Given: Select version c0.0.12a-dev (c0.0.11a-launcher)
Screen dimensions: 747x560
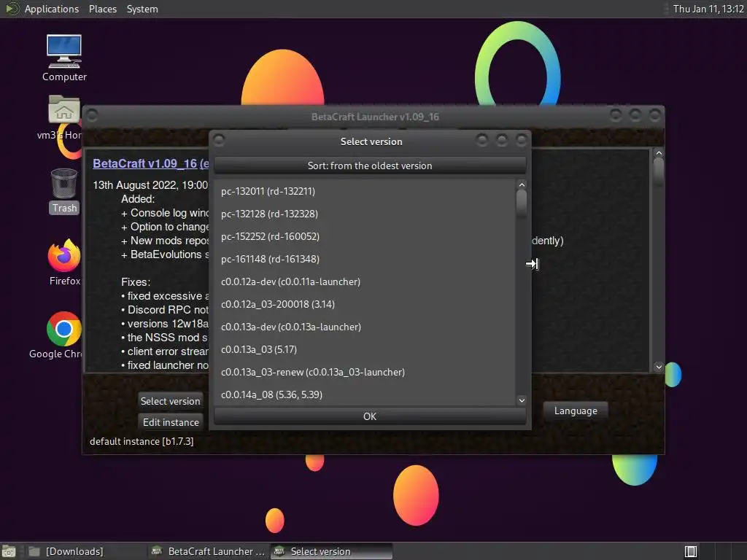Looking at the screenshot, I should (x=365, y=281).
